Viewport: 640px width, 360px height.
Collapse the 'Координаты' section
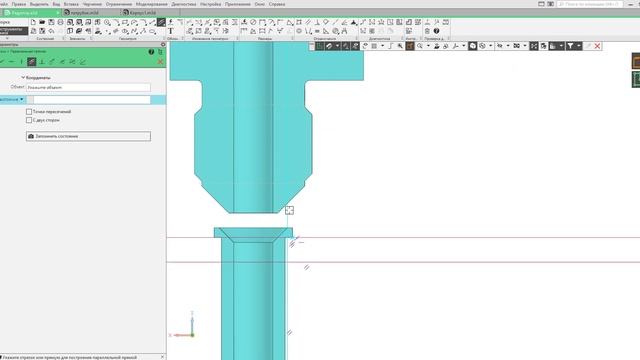pyautogui.click(x=23, y=77)
